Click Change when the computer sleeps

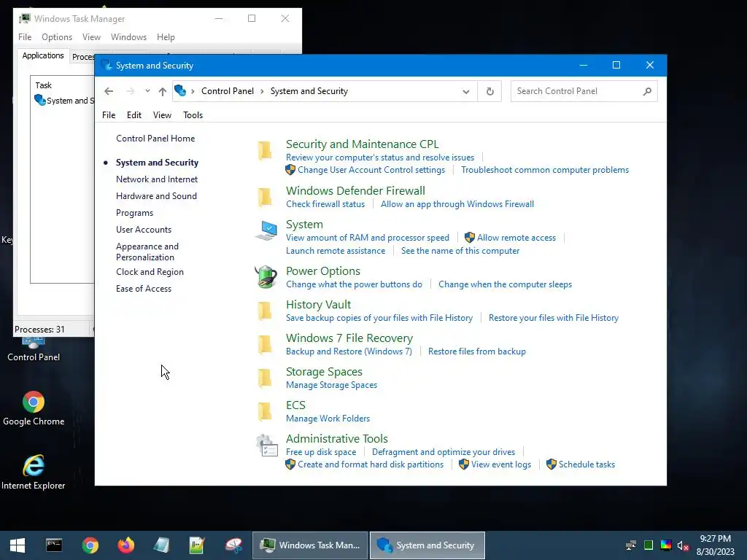click(505, 284)
